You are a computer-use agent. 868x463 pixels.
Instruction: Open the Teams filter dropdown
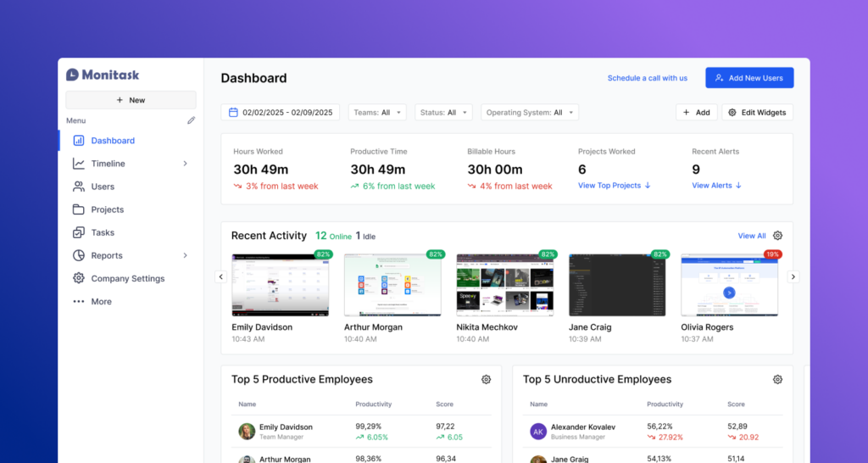tap(377, 113)
